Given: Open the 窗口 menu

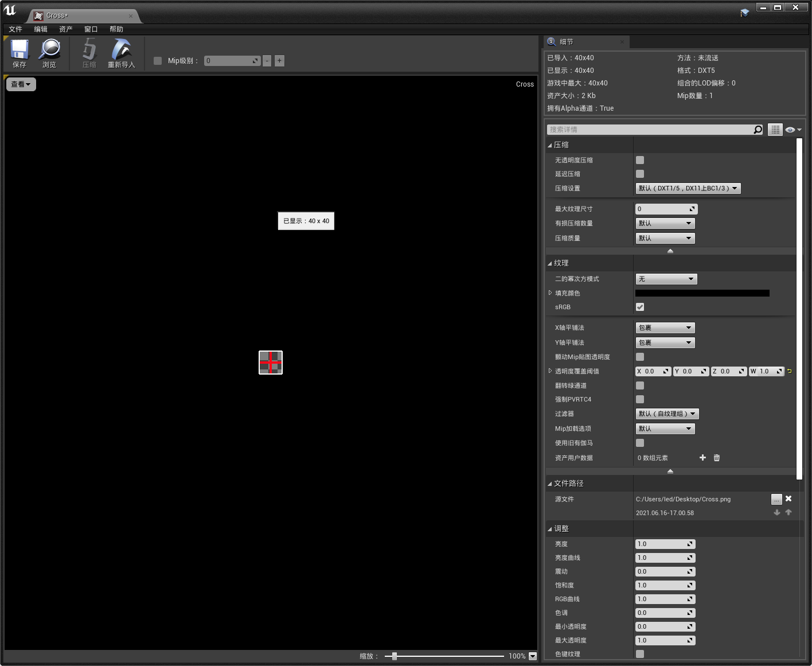Looking at the screenshot, I should (x=91, y=29).
